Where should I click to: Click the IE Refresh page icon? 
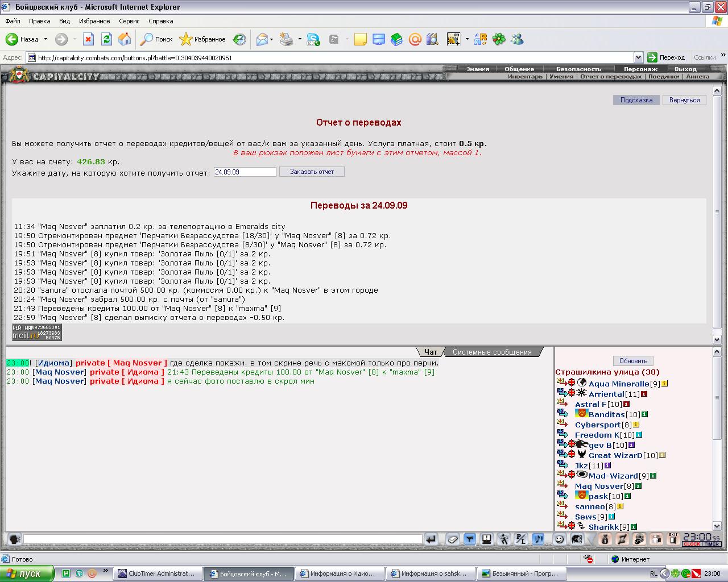[x=106, y=39]
